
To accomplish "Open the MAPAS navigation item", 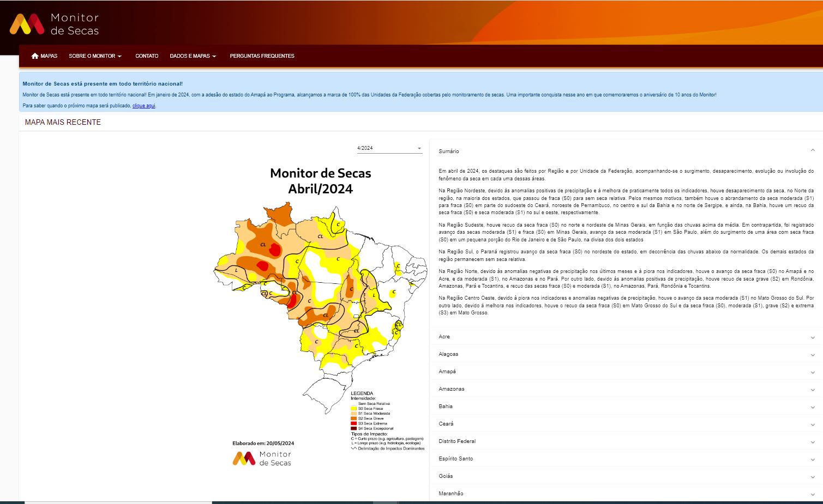I will [44, 56].
